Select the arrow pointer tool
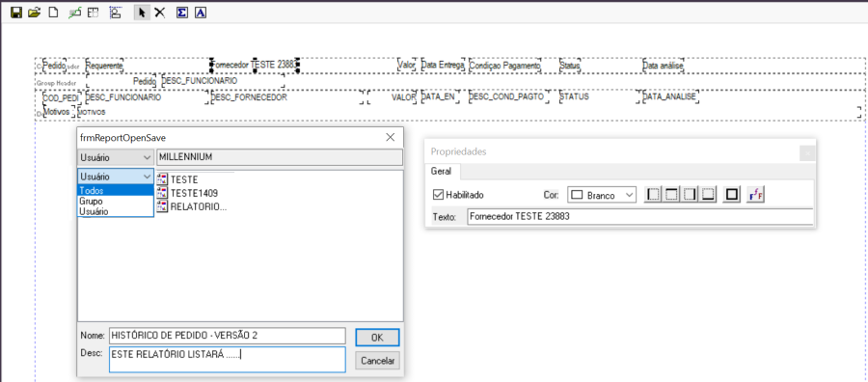The image size is (868, 382). [x=143, y=13]
